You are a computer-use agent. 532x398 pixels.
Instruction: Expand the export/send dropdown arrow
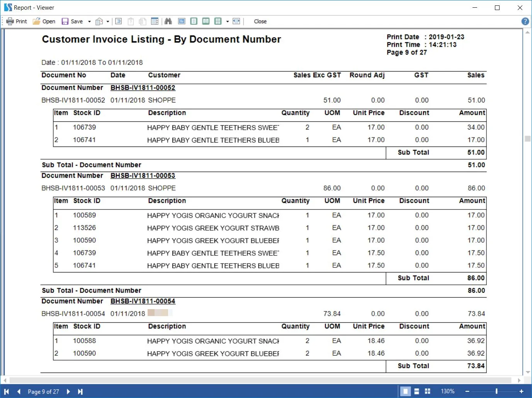[x=108, y=22]
